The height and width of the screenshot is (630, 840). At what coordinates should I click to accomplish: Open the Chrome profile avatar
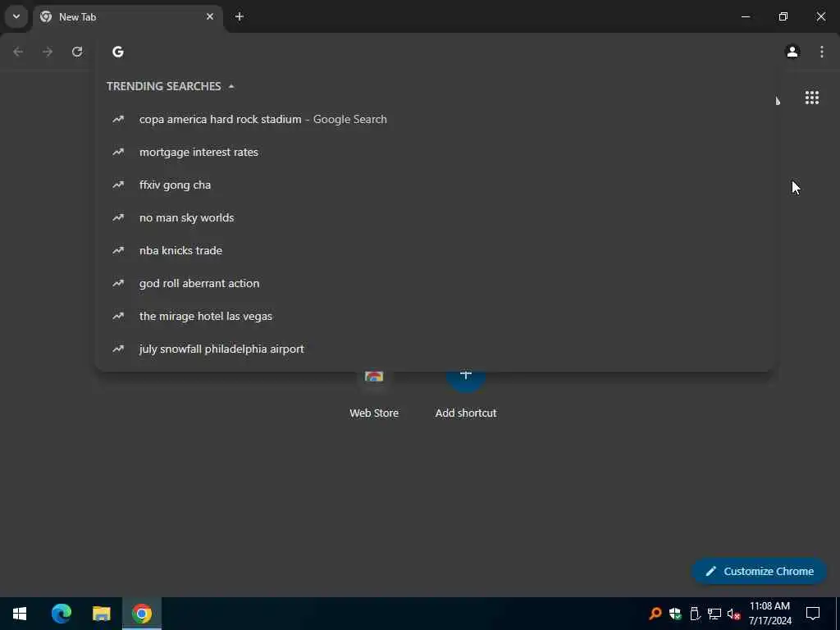(792, 52)
